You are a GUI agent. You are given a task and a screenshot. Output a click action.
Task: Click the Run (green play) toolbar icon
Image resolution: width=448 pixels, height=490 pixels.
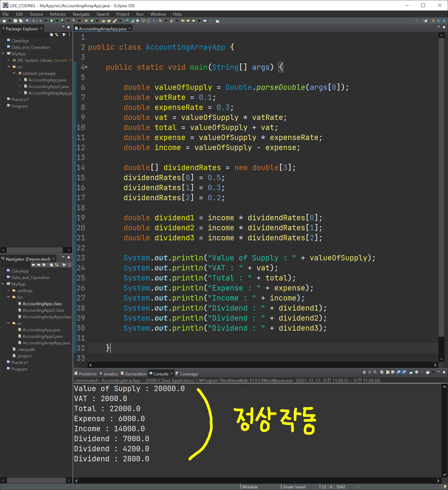click(52, 21)
